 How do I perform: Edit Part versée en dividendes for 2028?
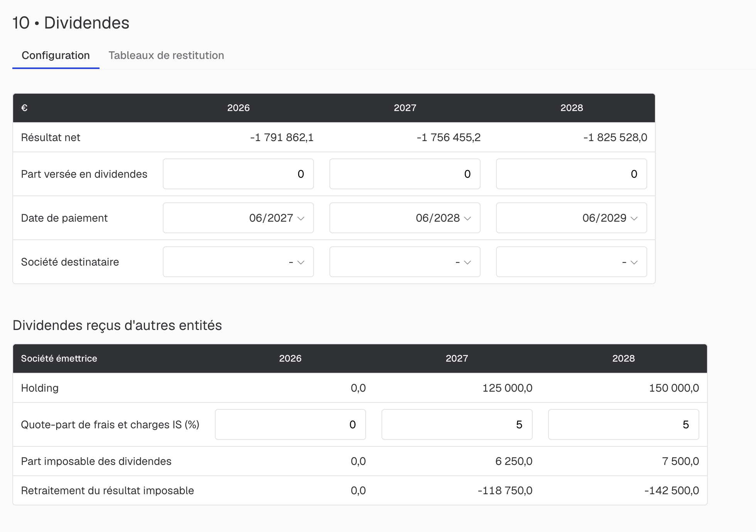click(572, 174)
